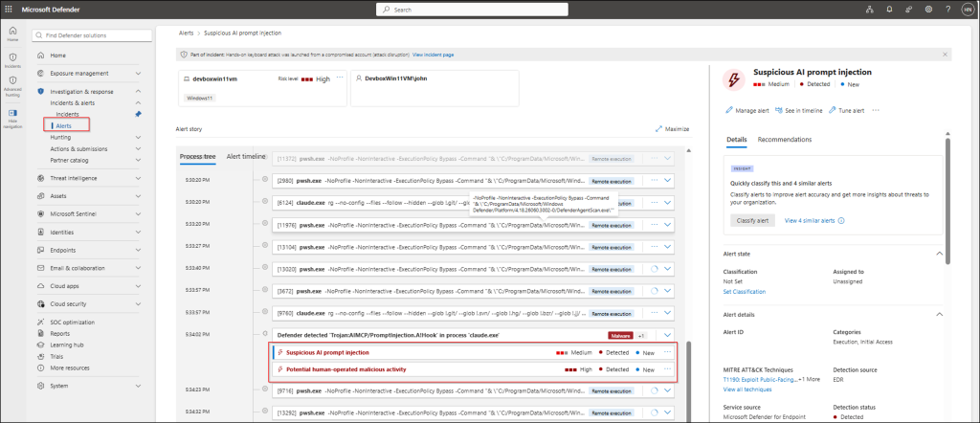Open ellipsis on Potential human-operated malicious activity row

(x=667, y=369)
